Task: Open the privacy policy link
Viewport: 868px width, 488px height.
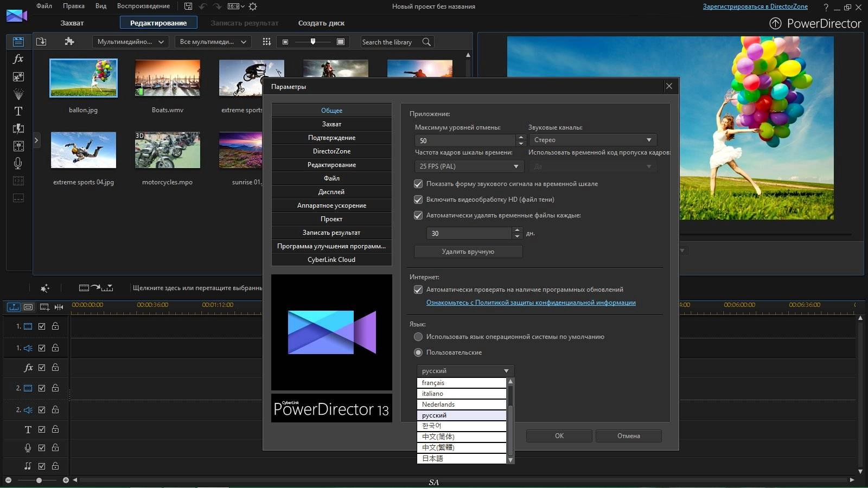Action: (x=531, y=303)
